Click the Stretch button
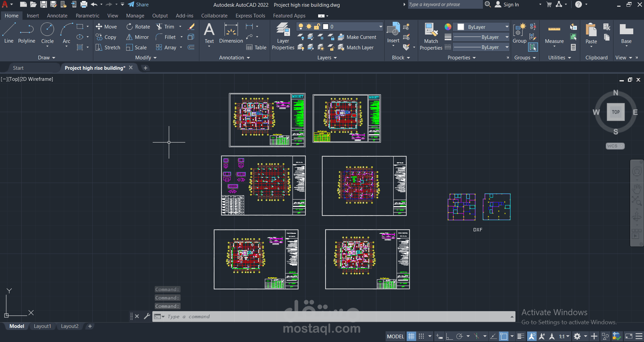Screen dimensions: 644x342 (x=108, y=47)
